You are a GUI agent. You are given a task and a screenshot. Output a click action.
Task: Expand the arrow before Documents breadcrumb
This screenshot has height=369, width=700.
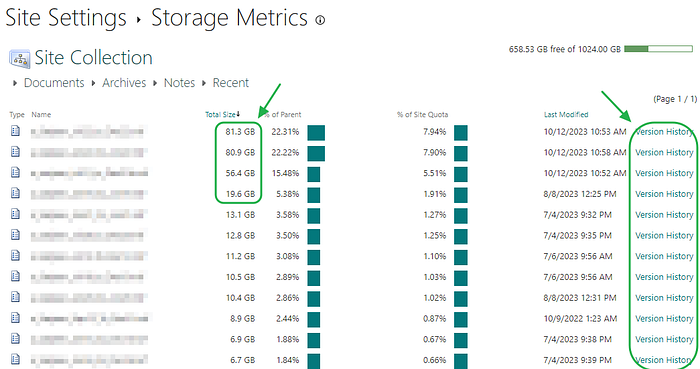point(15,83)
